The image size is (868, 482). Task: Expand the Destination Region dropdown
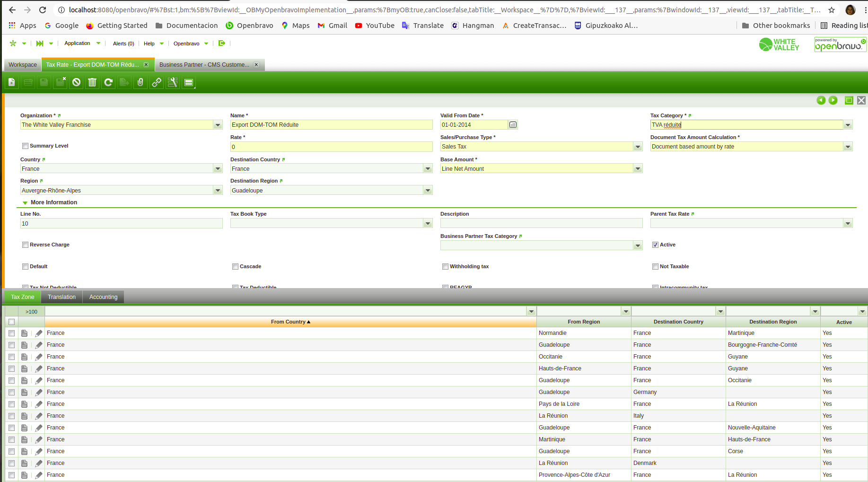point(428,191)
